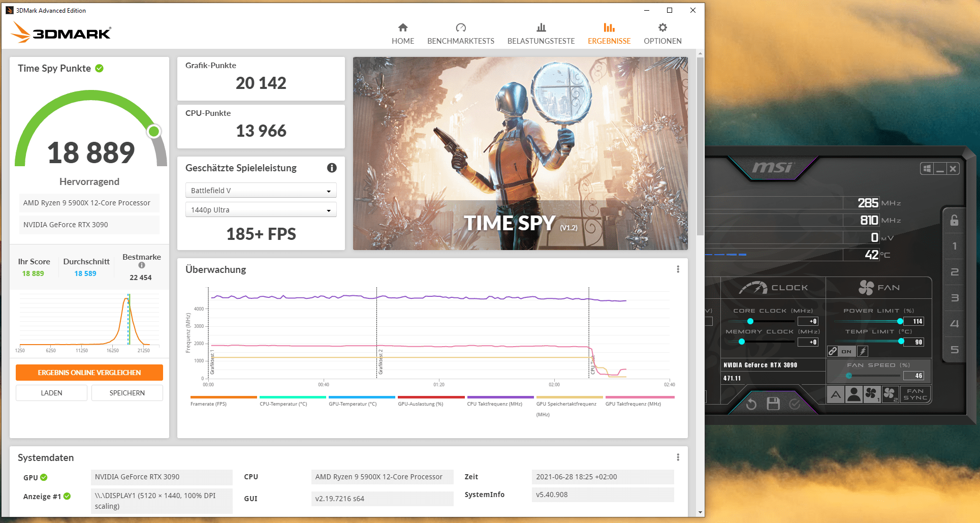Click the Fan Speed value field
The image size is (980, 523).
[913, 376]
